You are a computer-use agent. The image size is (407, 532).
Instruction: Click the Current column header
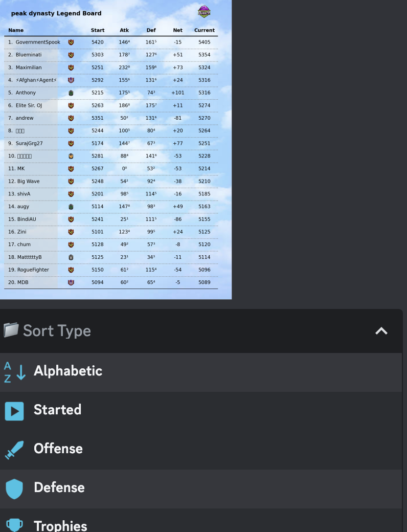tap(204, 30)
